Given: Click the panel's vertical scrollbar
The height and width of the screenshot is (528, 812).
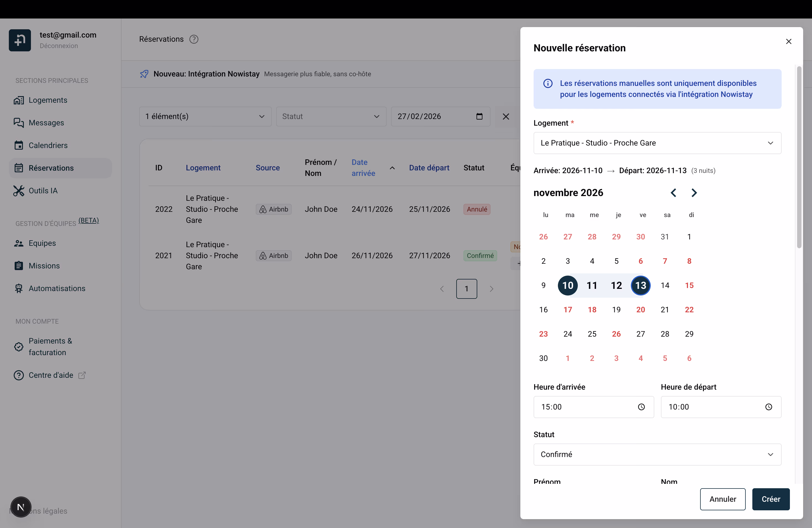Looking at the screenshot, I should coord(799,157).
